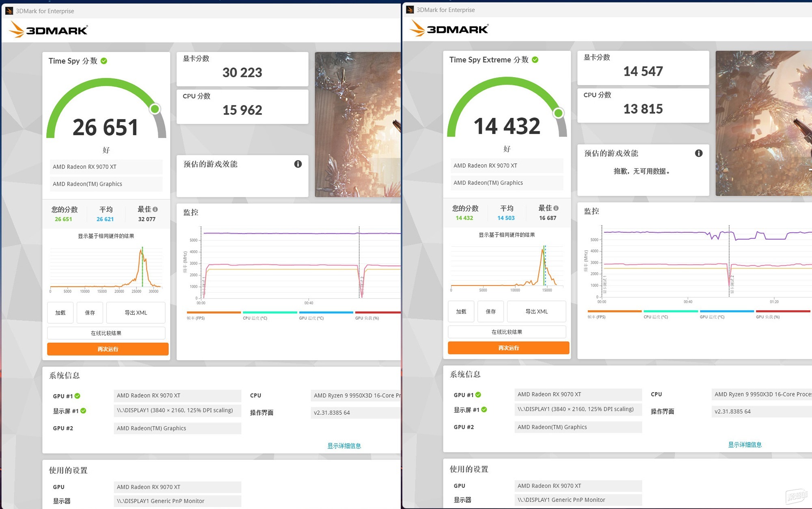Click AMD Radeon RX 9070 XT under Time Spy score
The height and width of the screenshot is (509, 812).
(x=106, y=167)
